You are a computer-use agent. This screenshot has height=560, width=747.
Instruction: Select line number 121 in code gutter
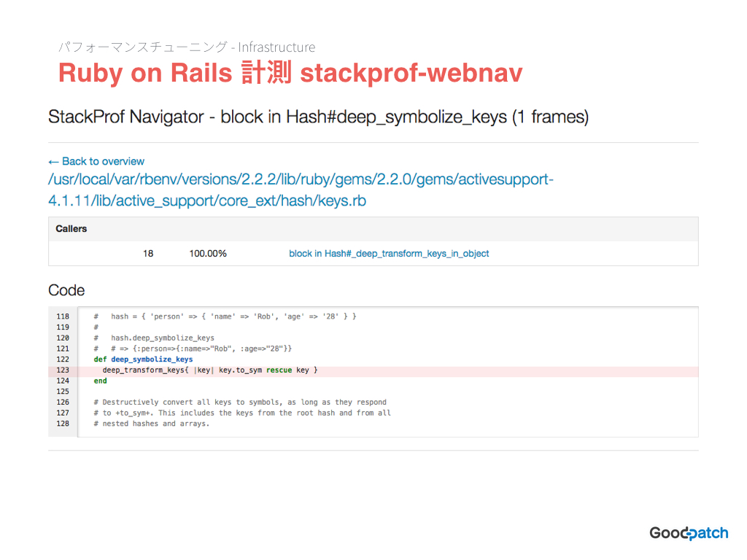click(63, 349)
